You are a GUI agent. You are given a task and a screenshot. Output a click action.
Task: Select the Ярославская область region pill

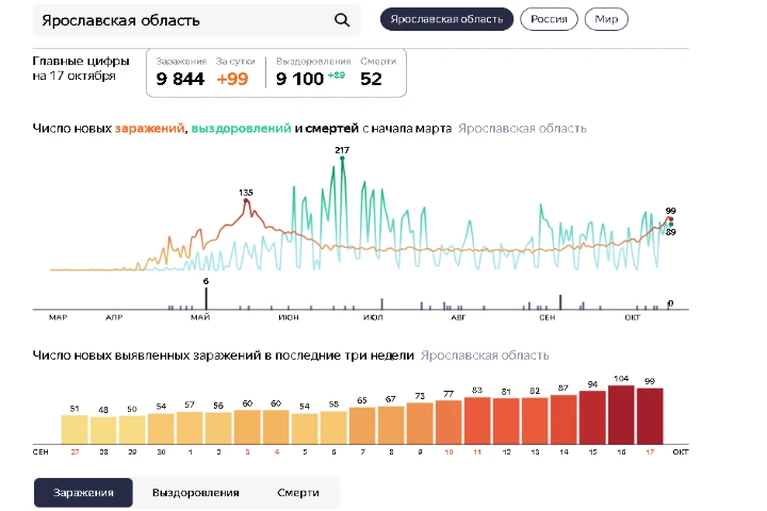[447, 19]
